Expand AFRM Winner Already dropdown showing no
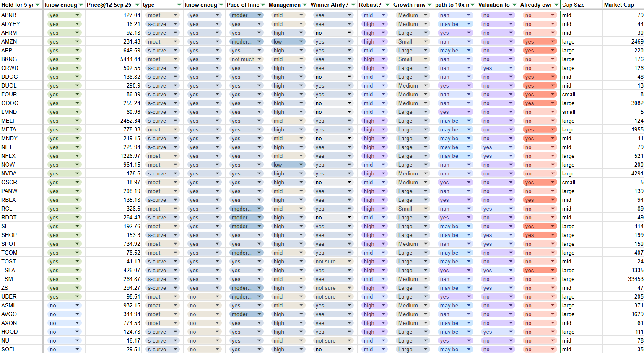The height and width of the screenshot is (353, 644). [x=349, y=33]
